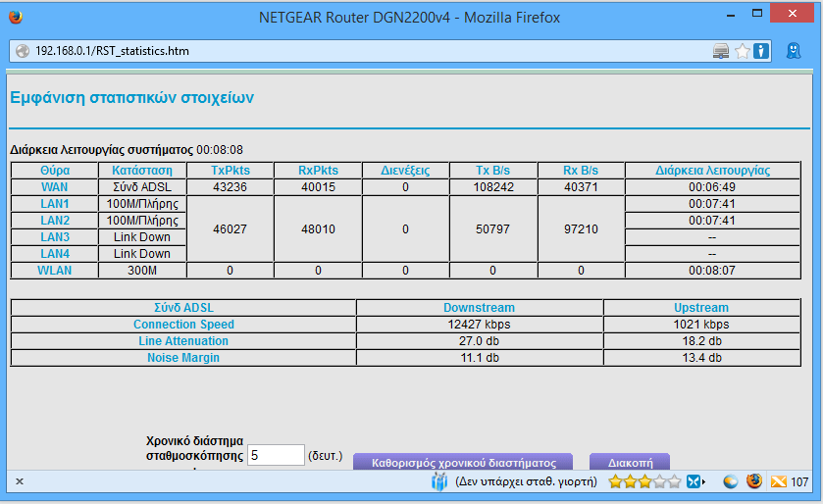Close the add-on bar with the X
The image size is (823, 504).
pos(20,480)
